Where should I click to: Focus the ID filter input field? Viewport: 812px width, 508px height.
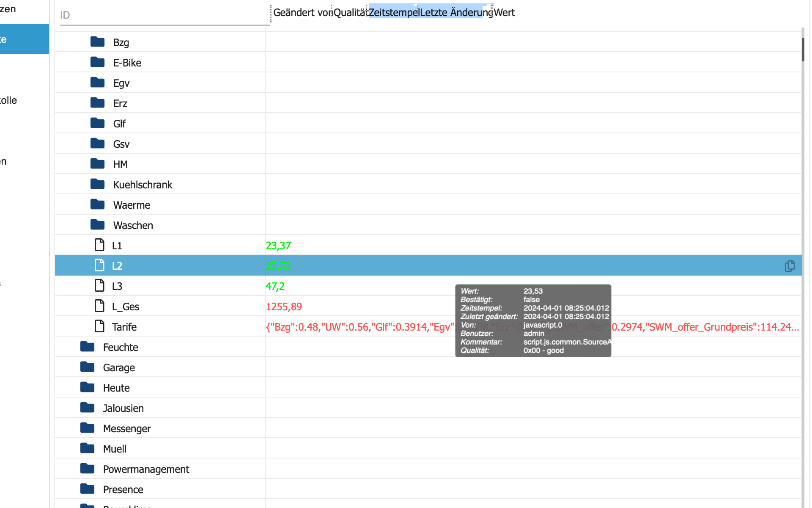click(x=164, y=15)
